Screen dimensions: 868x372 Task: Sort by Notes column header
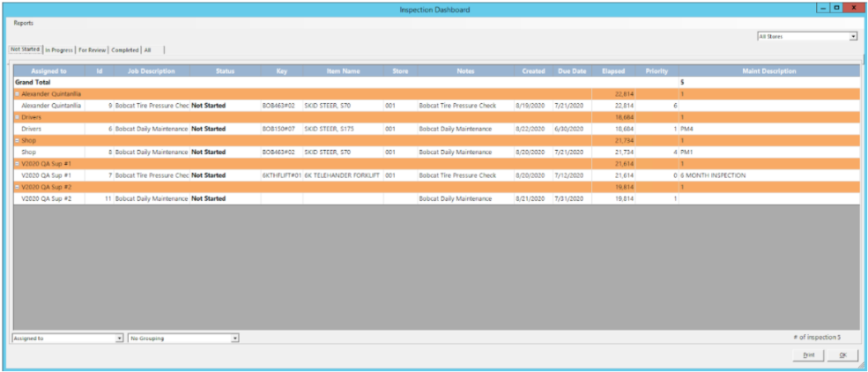[x=465, y=71]
